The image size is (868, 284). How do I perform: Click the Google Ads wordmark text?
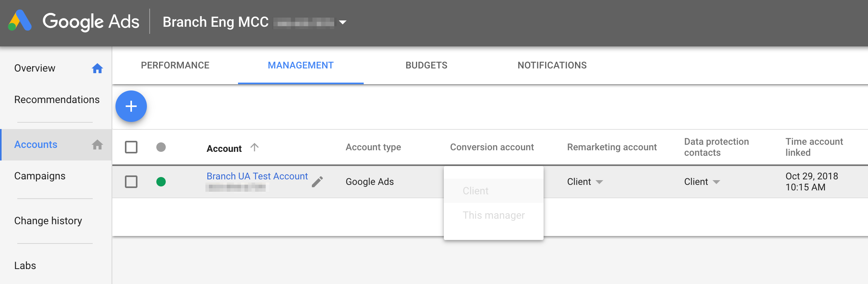[91, 22]
